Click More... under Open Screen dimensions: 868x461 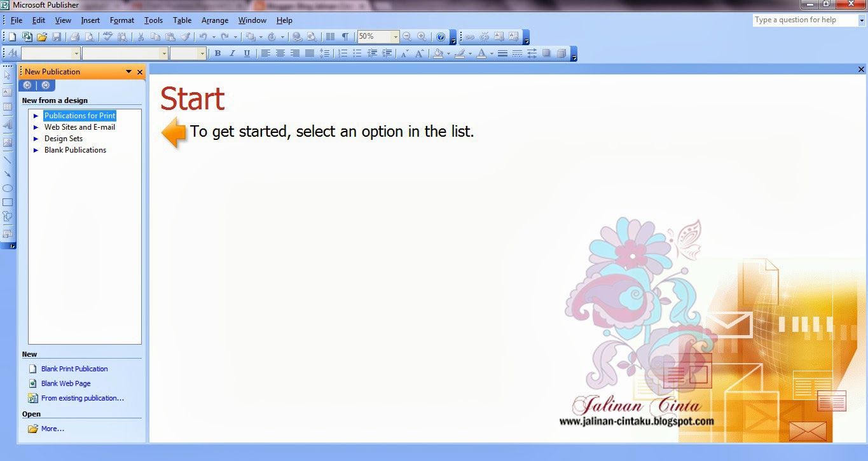53,429
